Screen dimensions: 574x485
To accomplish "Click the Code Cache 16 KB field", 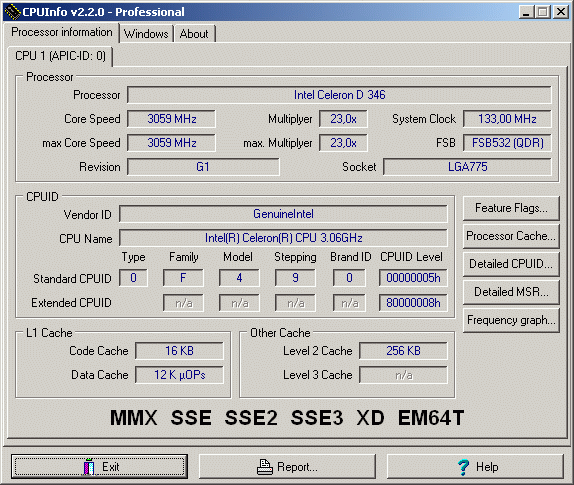I will coord(179,351).
